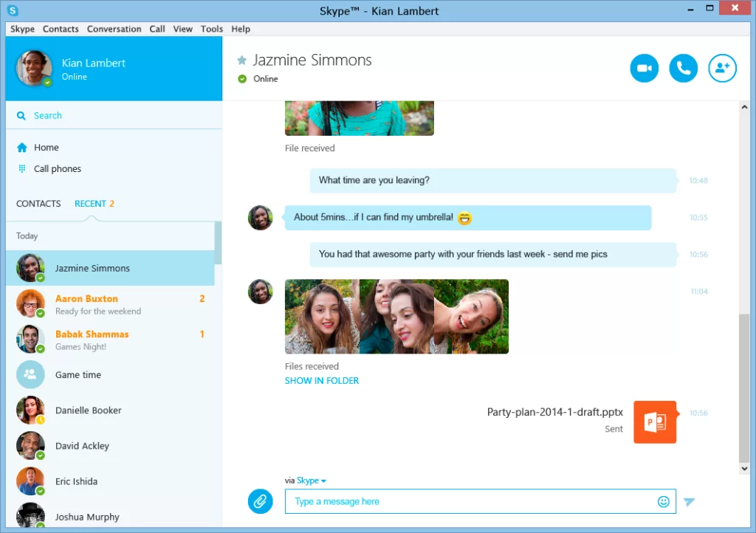Click the SHOW IN FOLDER link
This screenshot has width=756, height=533.
click(321, 381)
